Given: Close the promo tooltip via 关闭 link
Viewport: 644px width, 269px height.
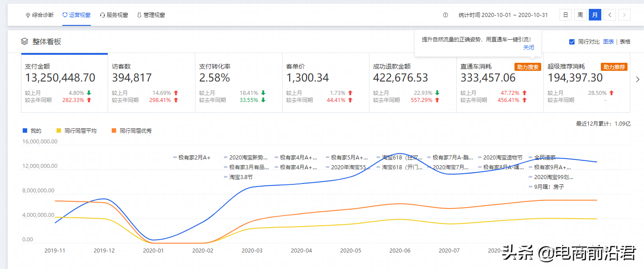Looking at the screenshot, I should (529, 47).
